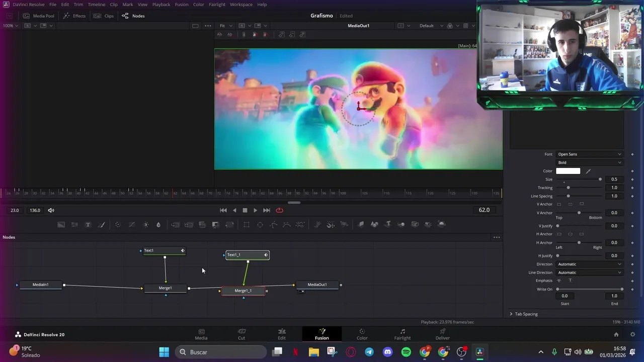
Task: Switch to the Color page
Action: [x=362, y=334]
